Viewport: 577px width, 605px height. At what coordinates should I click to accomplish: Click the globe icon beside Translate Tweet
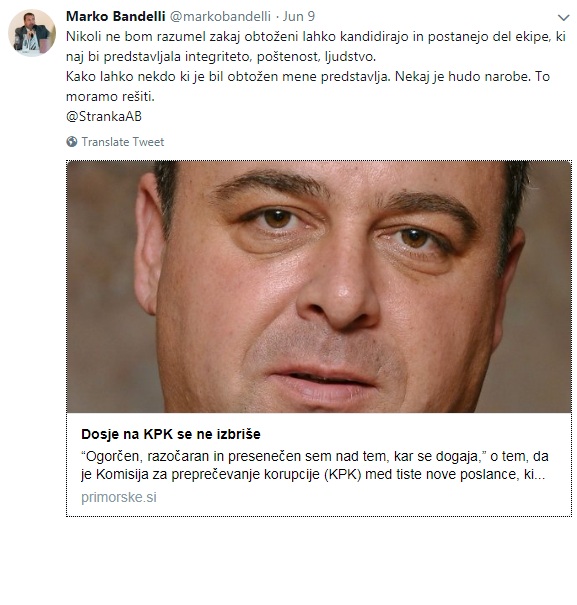click(x=72, y=142)
